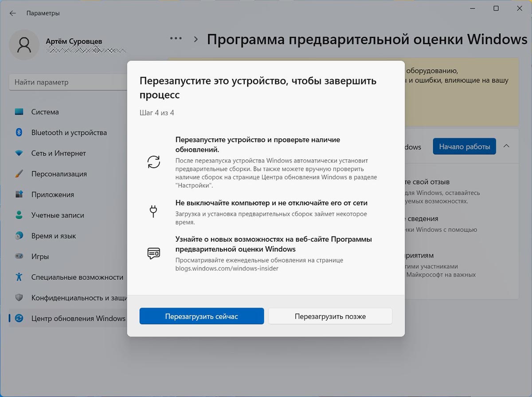Screen dimensions: 532x397
Task: Focus the Найти параметр search field
Action: pos(67,82)
